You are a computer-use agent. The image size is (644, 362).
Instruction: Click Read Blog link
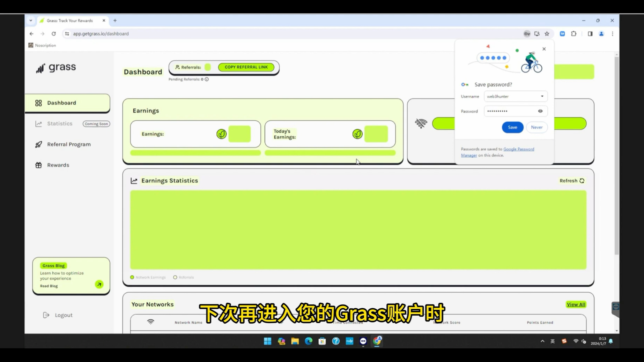(x=49, y=286)
